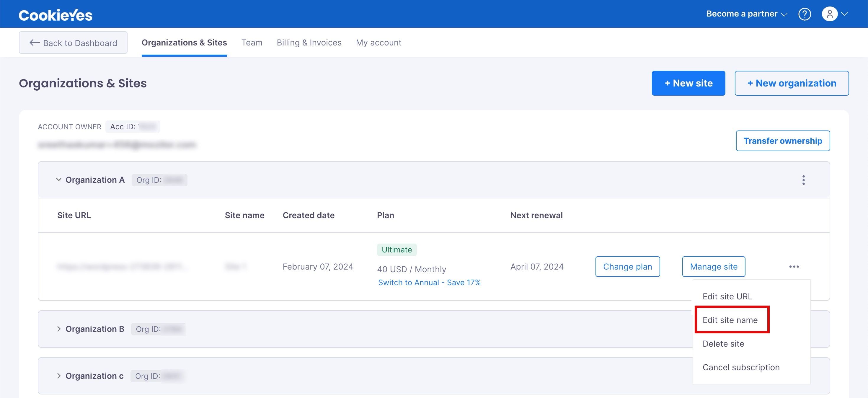
Task: Click the site row three-dot options icon
Action: pos(794,267)
